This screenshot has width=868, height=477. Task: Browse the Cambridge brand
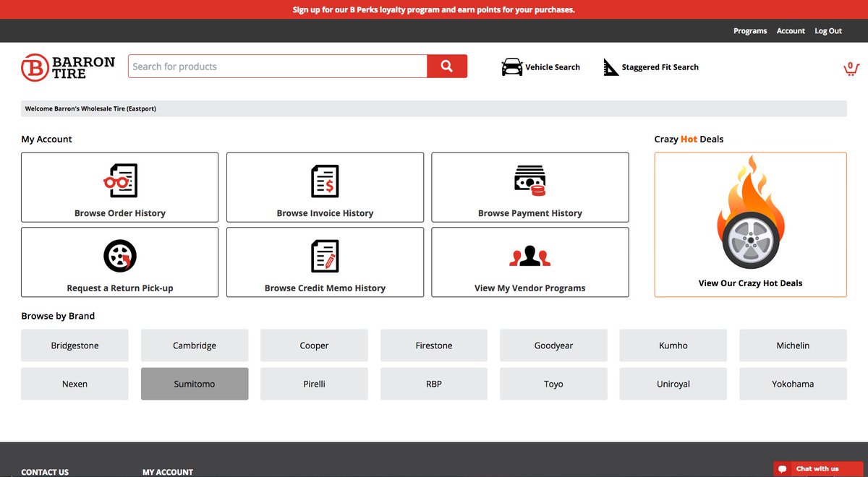pyautogui.click(x=195, y=345)
